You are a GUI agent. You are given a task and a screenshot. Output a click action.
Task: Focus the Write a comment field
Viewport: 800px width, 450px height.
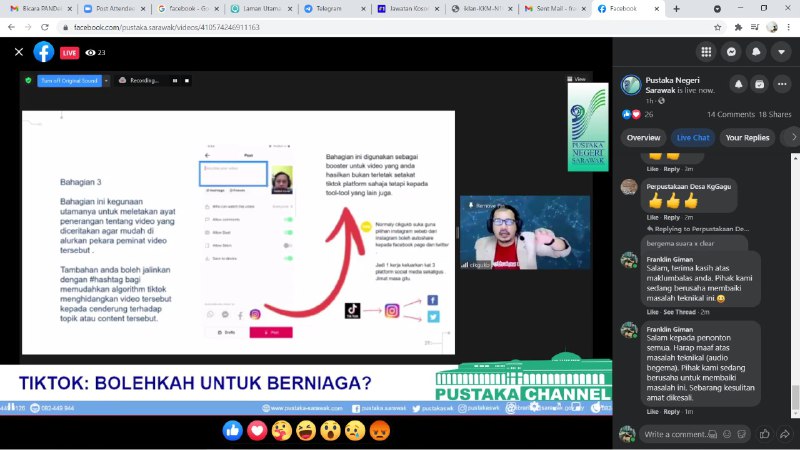(x=674, y=434)
